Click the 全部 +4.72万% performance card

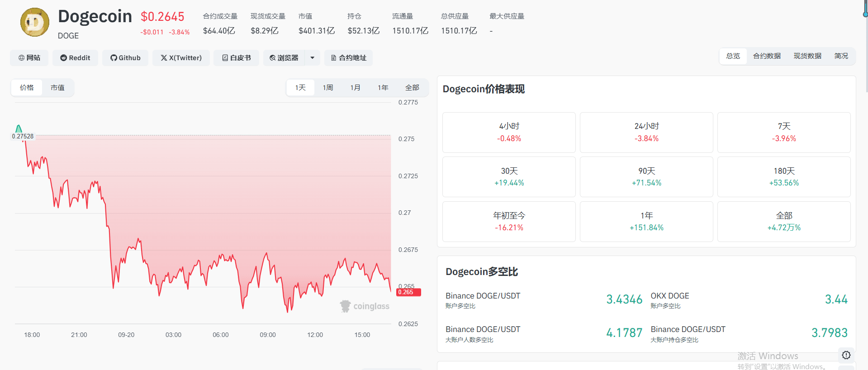coord(784,222)
